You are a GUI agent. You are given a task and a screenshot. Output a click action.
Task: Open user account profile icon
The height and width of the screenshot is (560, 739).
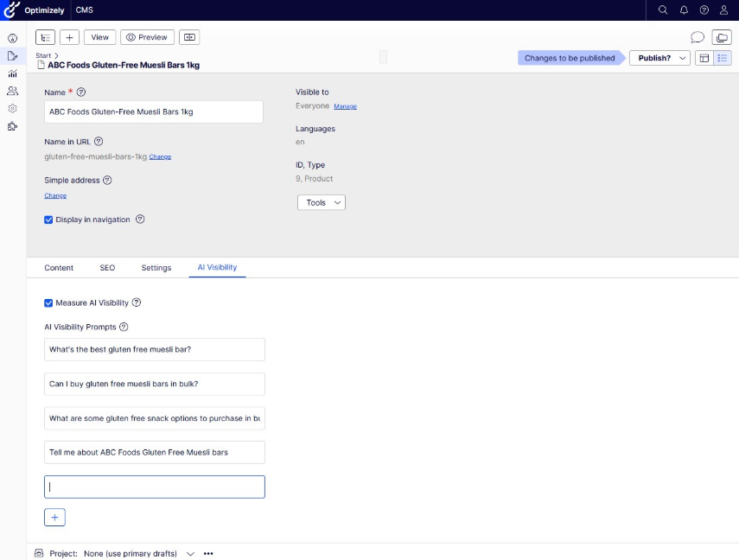[x=724, y=10]
